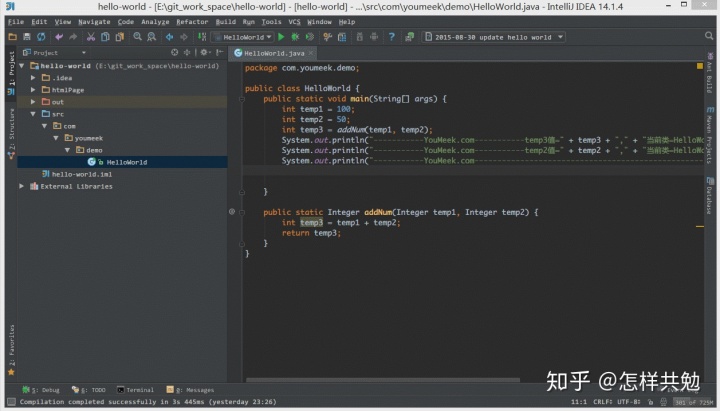
Task: Open the Structure side tool window
Action: tap(11, 133)
